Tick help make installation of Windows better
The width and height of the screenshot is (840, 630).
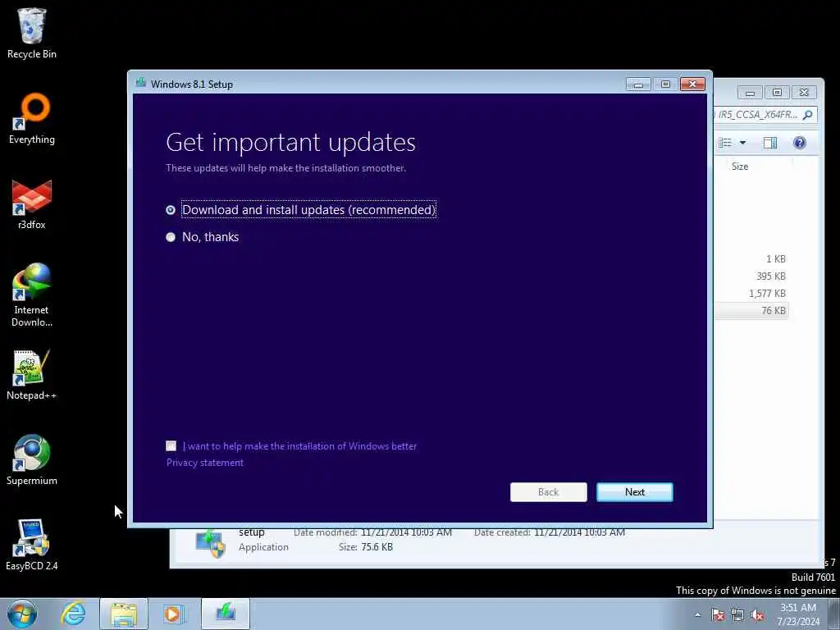click(171, 445)
